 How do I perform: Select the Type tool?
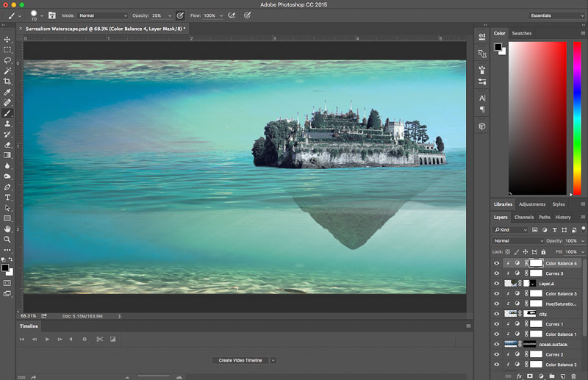[x=7, y=197]
